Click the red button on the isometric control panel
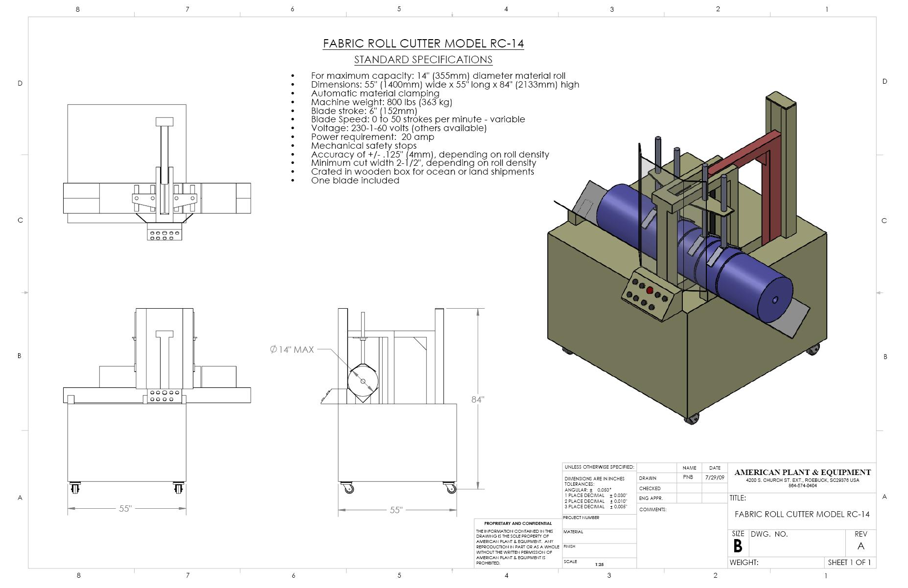 (x=650, y=291)
